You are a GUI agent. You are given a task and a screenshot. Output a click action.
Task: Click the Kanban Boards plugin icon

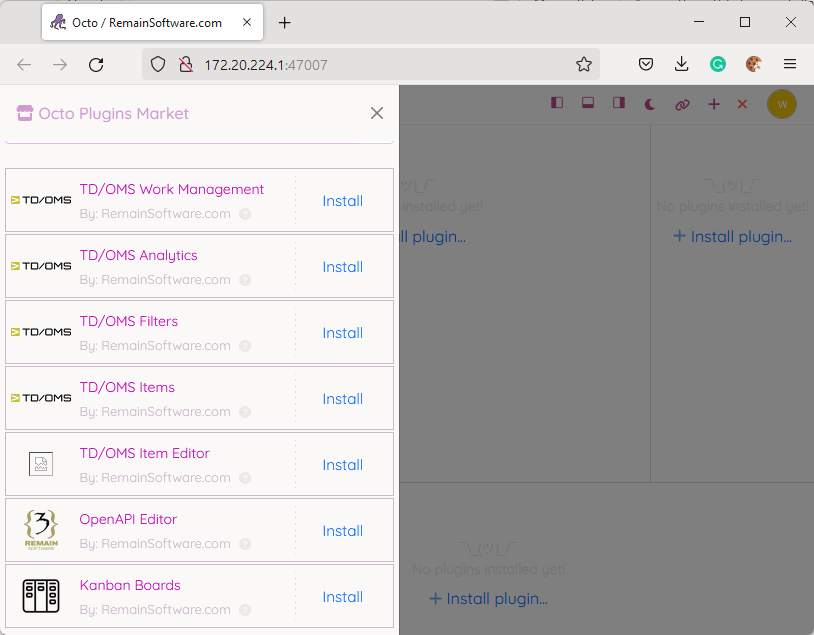41,597
